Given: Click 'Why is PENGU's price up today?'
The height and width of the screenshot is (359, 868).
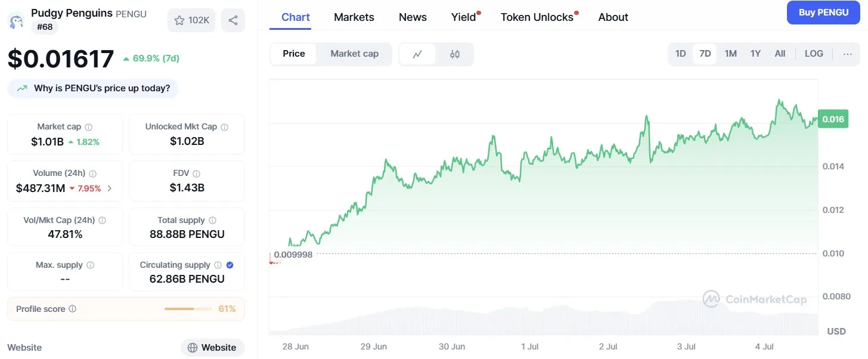Looking at the screenshot, I should tap(93, 88).
